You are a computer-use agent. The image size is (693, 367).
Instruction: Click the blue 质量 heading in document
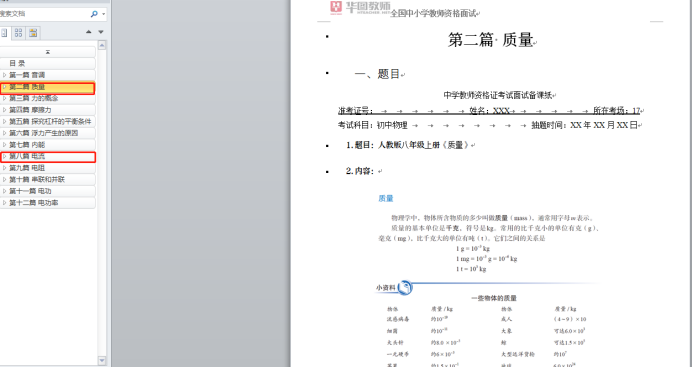[386, 199]
